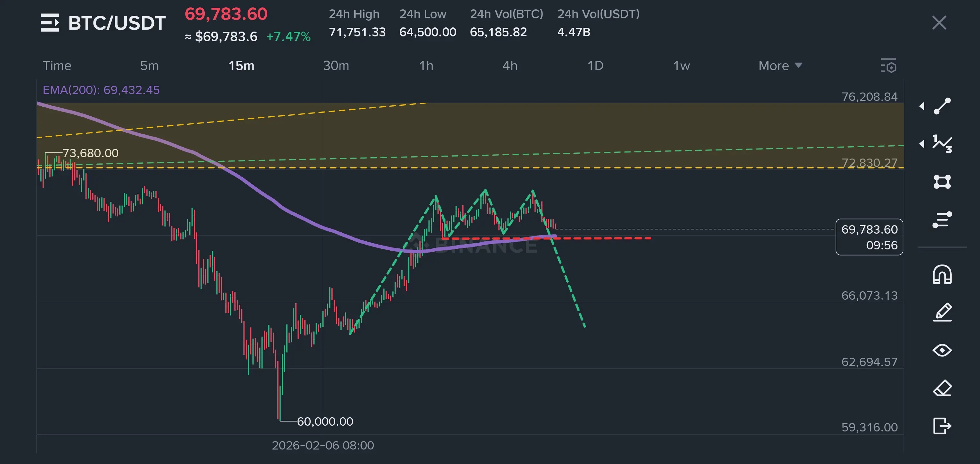Click the BTC/USDT pair name
The height and width of the screenshot is (464, 980).
coord(117,23)
